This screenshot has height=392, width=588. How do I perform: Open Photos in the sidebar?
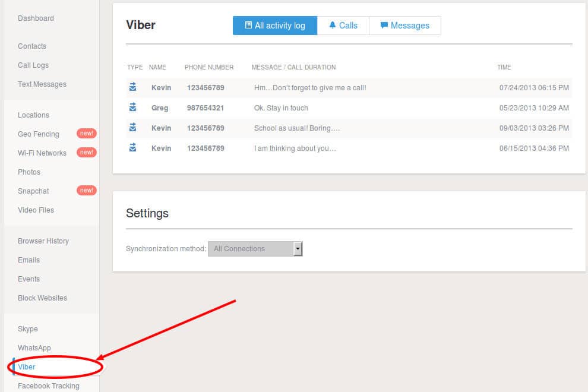point(29,172)
